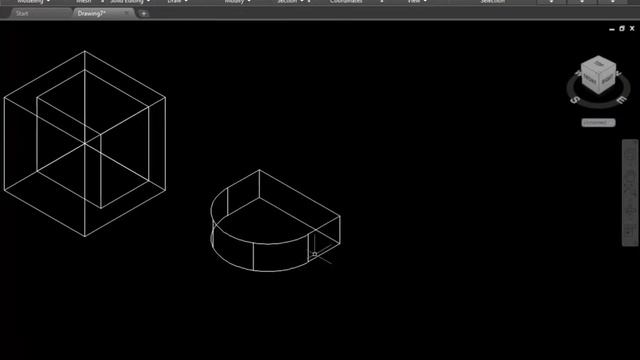The image size is (640, 360).
Task: Restore the drawing viewport window
Action: coord(622,29)
